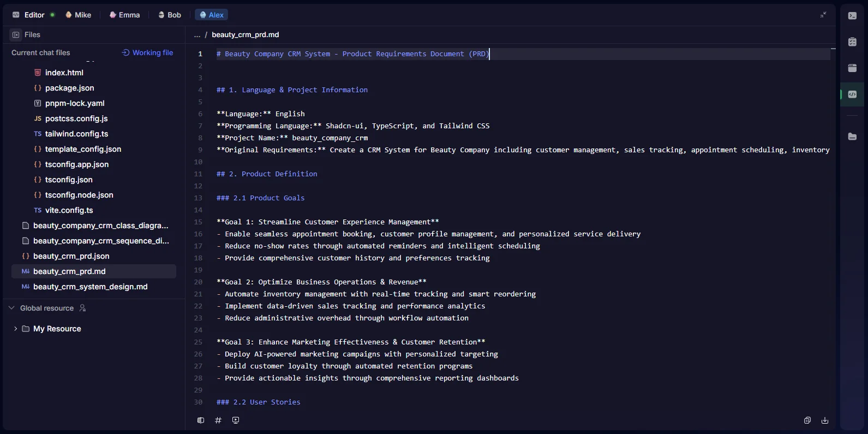This screenshot has width=868, height=434.
Task: Open the app preview window icon
Action: [x=852, y=68]
